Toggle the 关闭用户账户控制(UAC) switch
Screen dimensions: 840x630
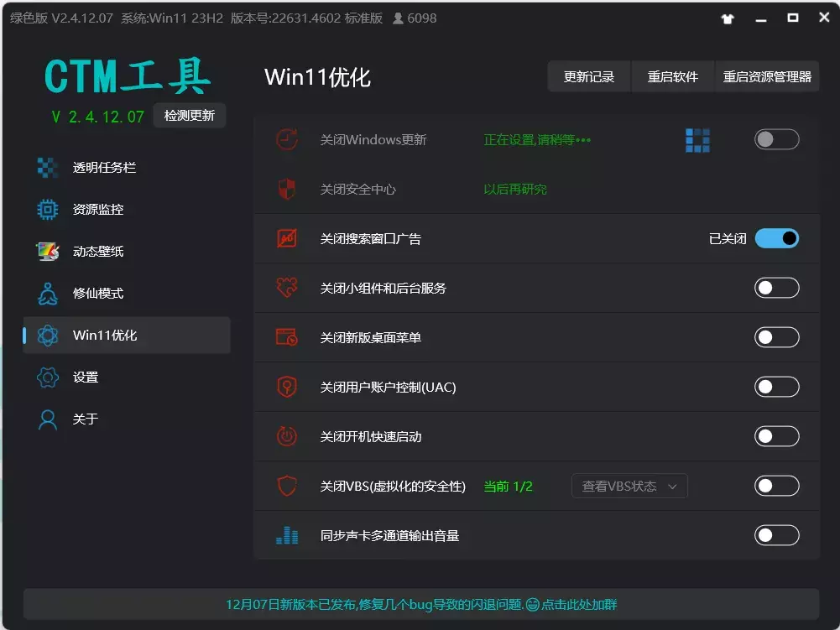coord(777,387)
